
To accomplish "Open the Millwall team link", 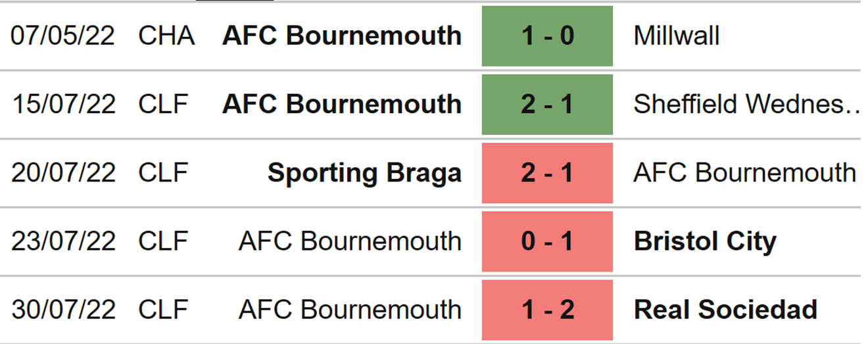I will click(x=676, y=36).
